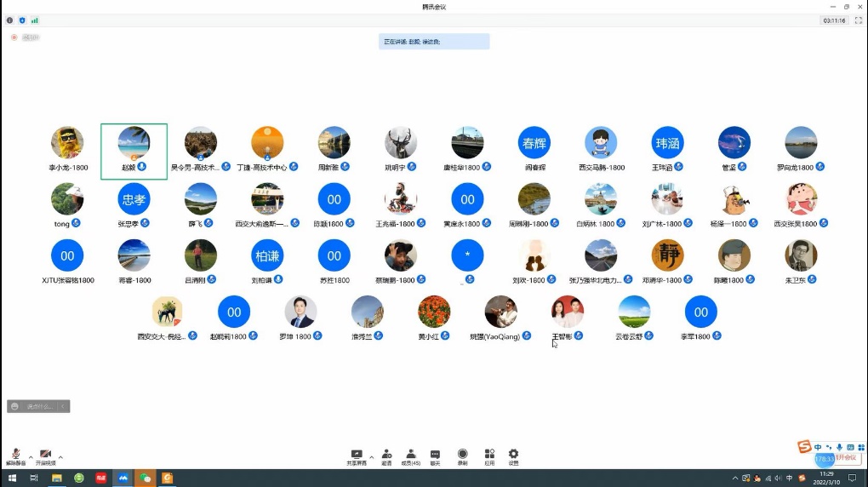This screenshot has height=487, width=868.
Task: Open the Chat panel
Action: 435,455
